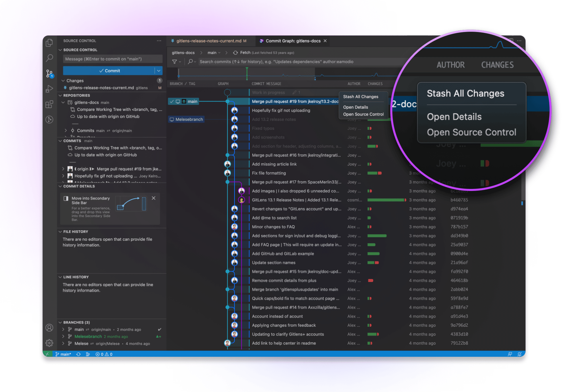
Task: Open the main branch dropdown in breadcrumb
Action: click(x=214, y=53)
